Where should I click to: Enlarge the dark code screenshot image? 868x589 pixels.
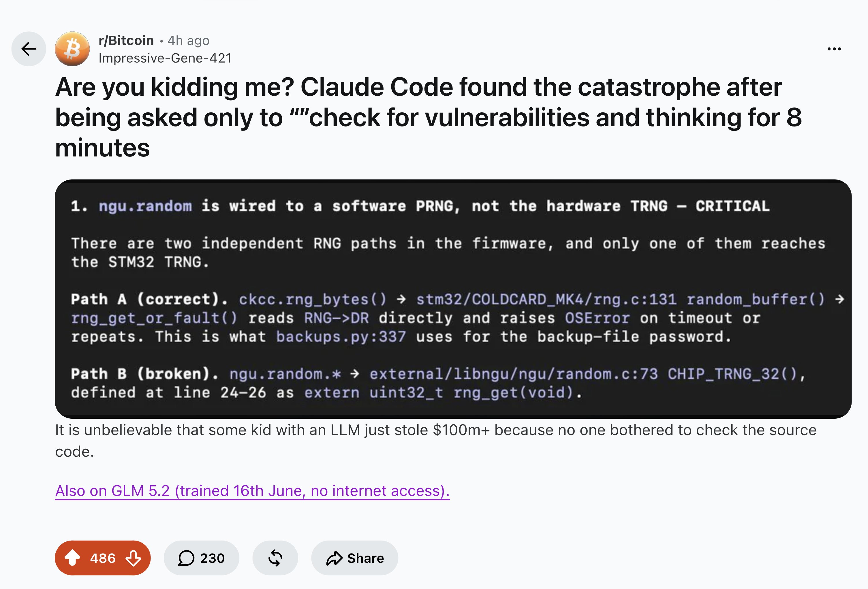pos(453,299)
